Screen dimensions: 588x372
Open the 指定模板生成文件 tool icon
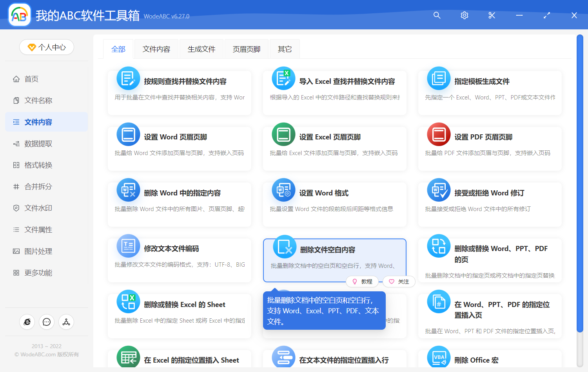438,78
